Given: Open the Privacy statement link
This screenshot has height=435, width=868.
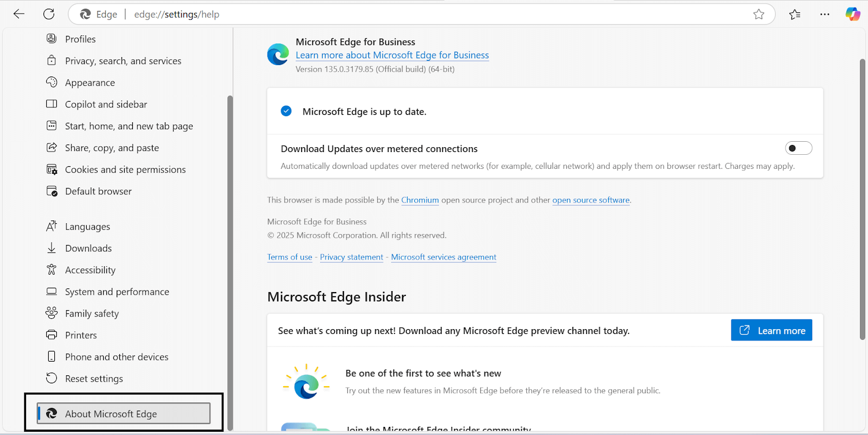Looking at the screenshot, I should coord(352,257).
